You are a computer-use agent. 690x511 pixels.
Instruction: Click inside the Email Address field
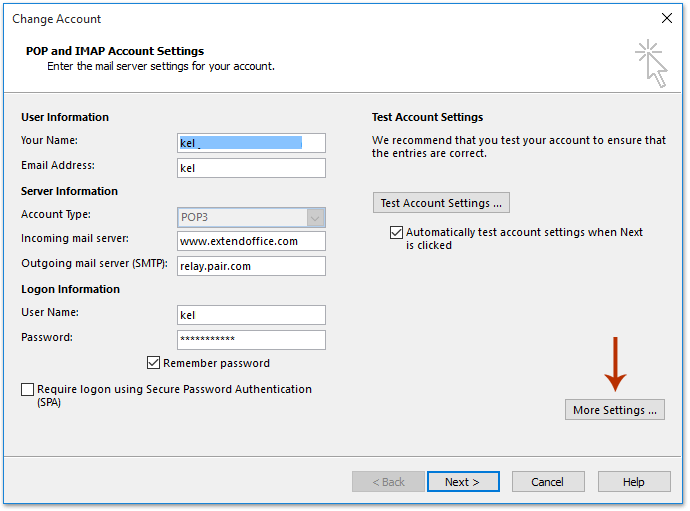pyautogui.click(x=251, y=168)
